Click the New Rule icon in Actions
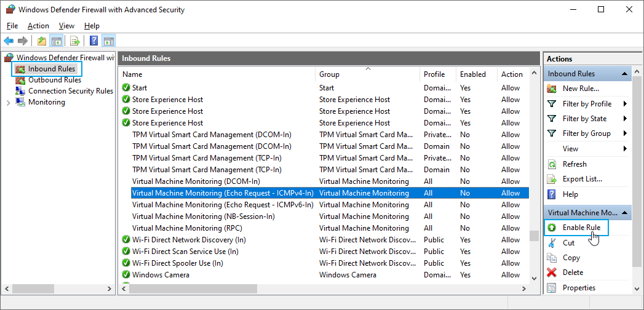The width and height of the screenshot is (644, 310). click(552, 89)
